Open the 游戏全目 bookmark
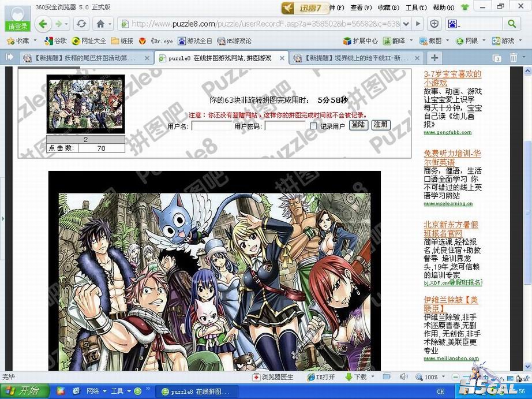Image resolution: width=532 pixels, height=399 pixels. click(x=195, y=41)
